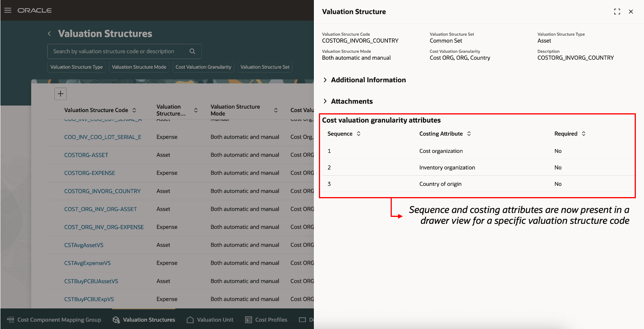Image resolution: width=644 pixels, height=329 pixels.
Task: Click the Valuation Structure Code column header
Action: (x=96, y=110)
